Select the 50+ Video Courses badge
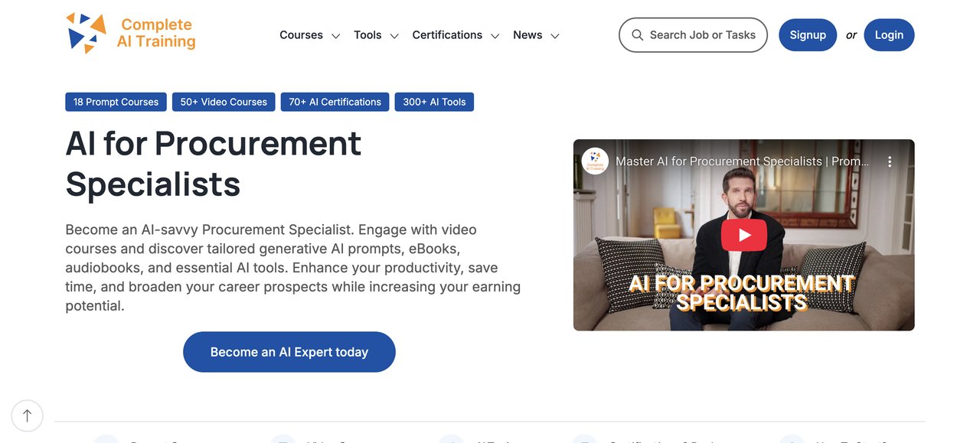The width and height of the screenshot is (980, 443). [224, 102]
